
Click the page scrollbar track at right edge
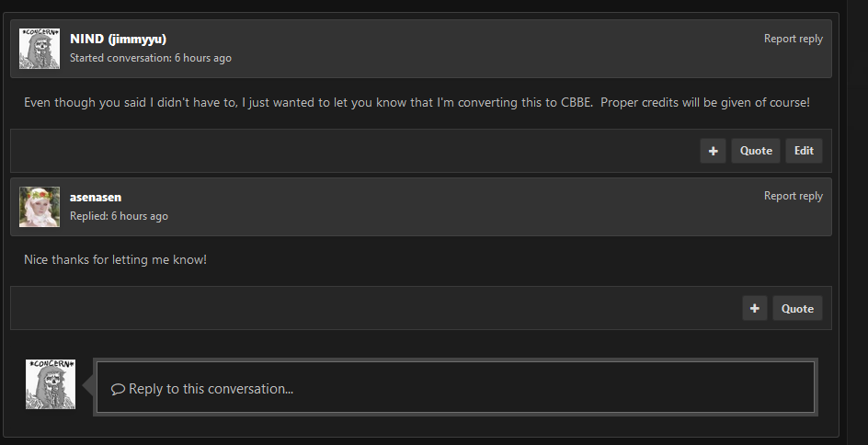click(x=858, y=222)
